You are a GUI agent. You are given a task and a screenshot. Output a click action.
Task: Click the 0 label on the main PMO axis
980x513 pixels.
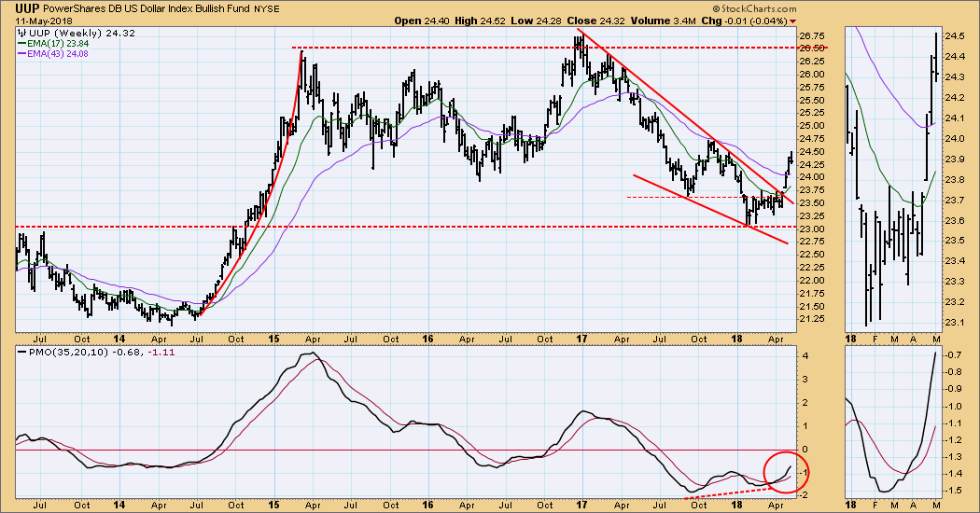click(804, 450)
